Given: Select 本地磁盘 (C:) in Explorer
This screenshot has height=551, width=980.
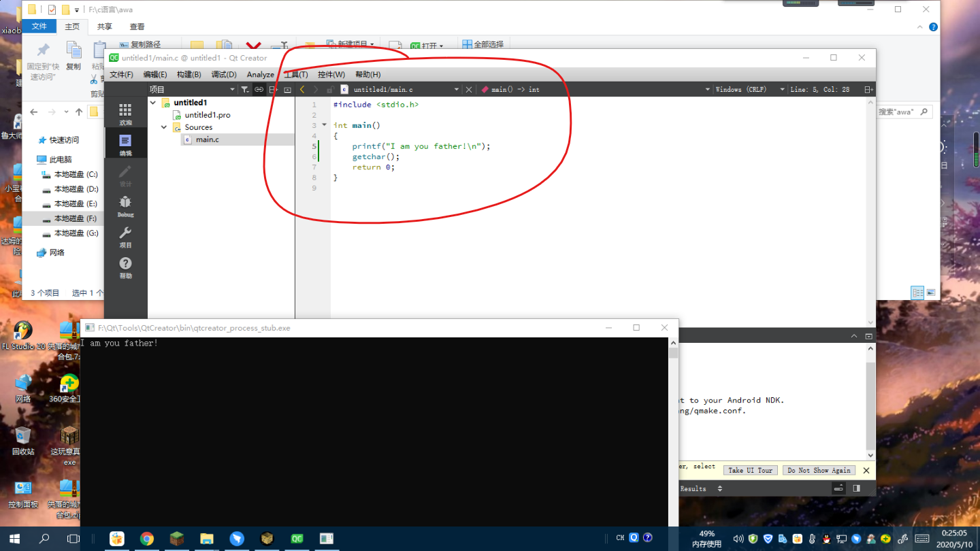Looking at the screenshot, I should (70, 174).
